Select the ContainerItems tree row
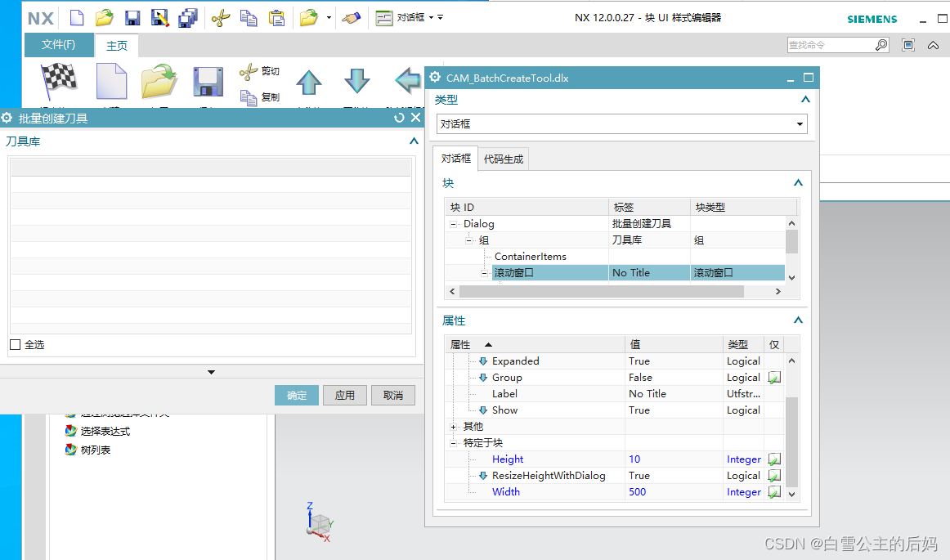Screen dimensions: 950x560 pos(615,257)
